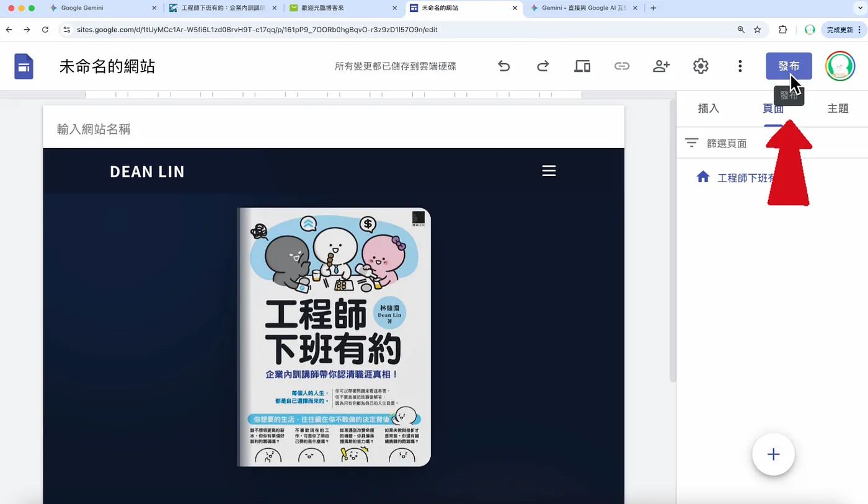Click the Chrome profile icon beside 完成更新
The image size is (868, 504).
click(x=809, y=29)
